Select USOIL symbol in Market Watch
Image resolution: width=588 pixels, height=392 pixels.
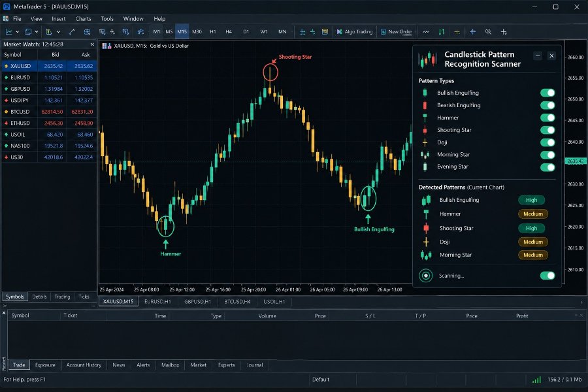49,135
